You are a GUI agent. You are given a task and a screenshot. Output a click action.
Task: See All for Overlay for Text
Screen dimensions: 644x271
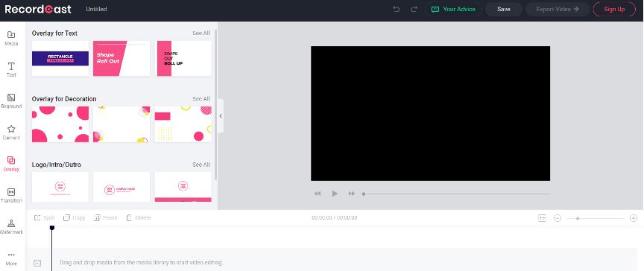tap(201, 34)
